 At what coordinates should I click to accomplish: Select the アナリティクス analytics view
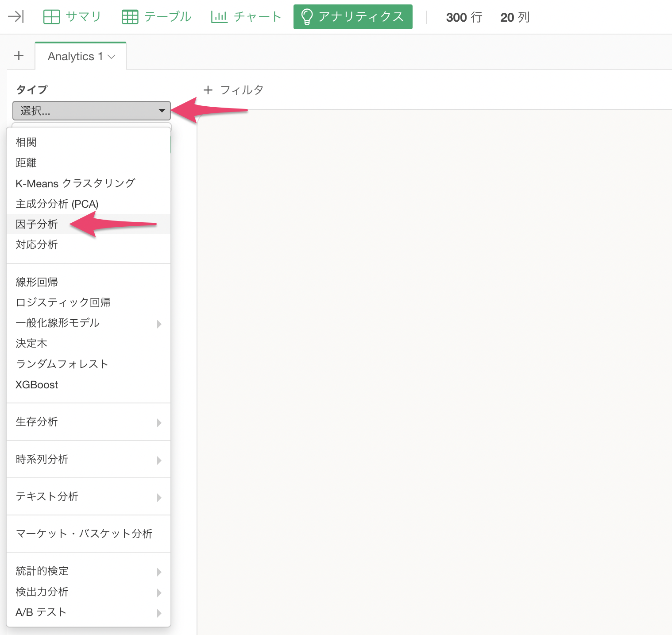click(x=353, y=17)
